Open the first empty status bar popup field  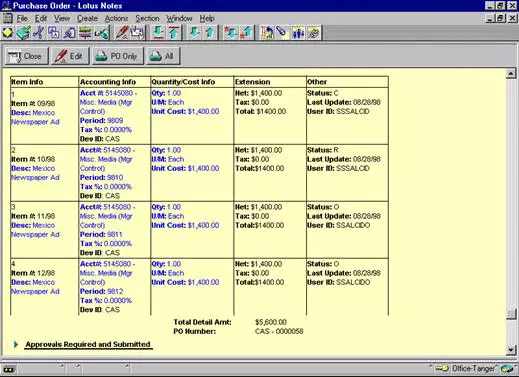(42, 369)
